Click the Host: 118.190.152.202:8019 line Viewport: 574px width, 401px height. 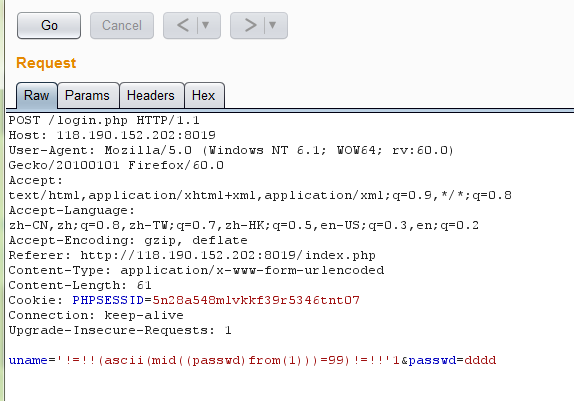point(112,135)
